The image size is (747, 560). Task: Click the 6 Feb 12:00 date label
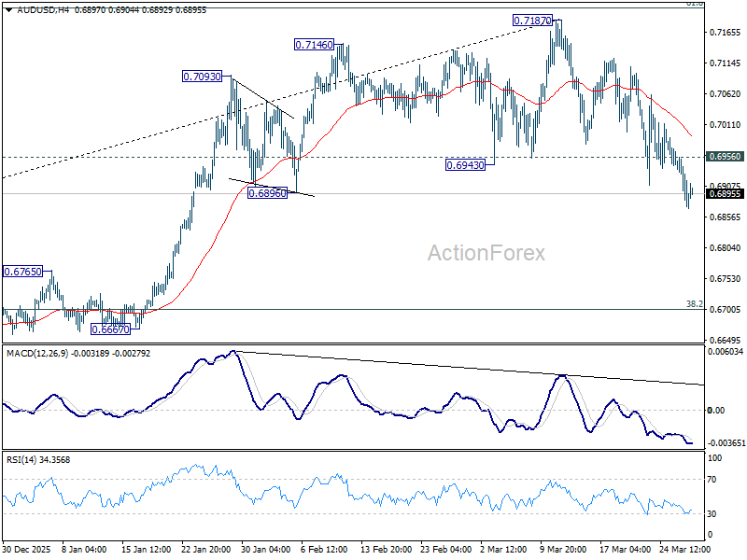[324, 549]
